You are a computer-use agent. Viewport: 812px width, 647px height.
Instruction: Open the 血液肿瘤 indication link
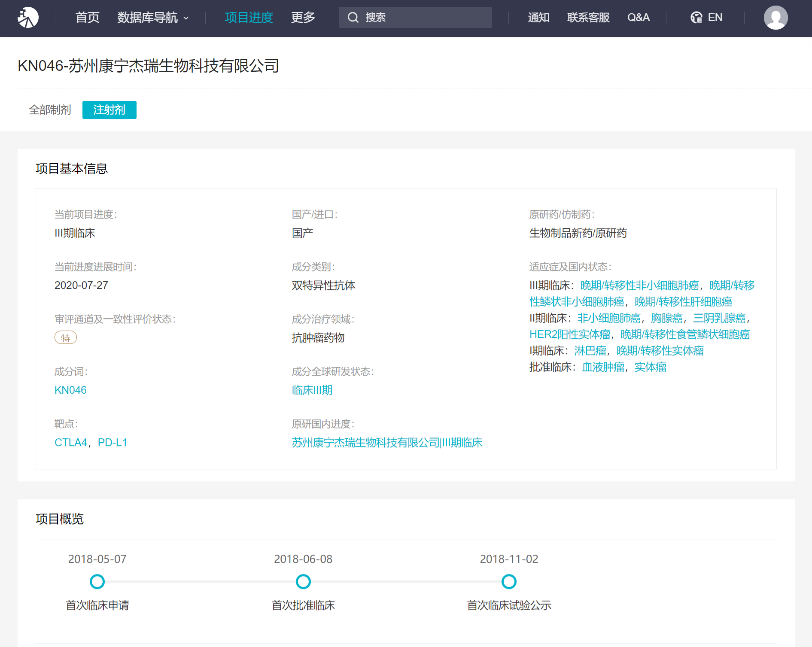point(603,367)
